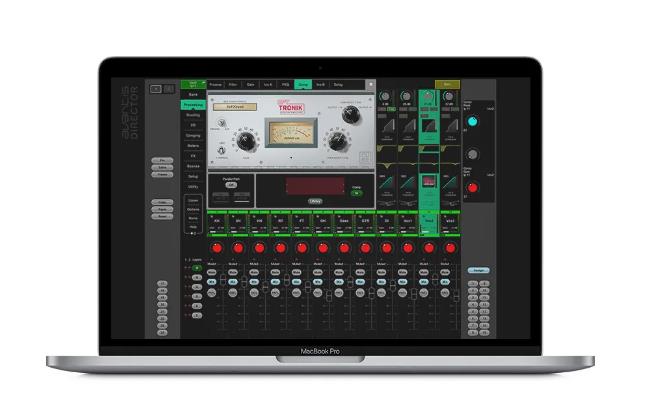Viewport: 645px width, 420px height.
Task: Open the compressor model selector on Tronik
Action: coord(235,107)
